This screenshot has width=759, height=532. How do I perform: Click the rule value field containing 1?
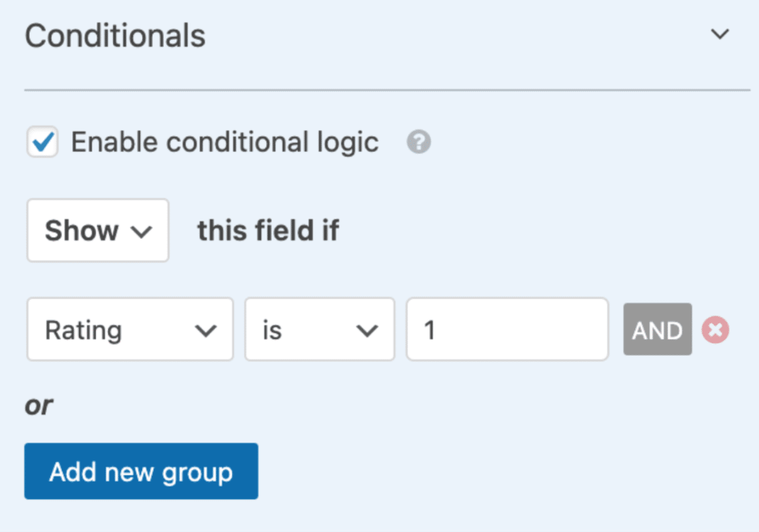coord(507,330)
